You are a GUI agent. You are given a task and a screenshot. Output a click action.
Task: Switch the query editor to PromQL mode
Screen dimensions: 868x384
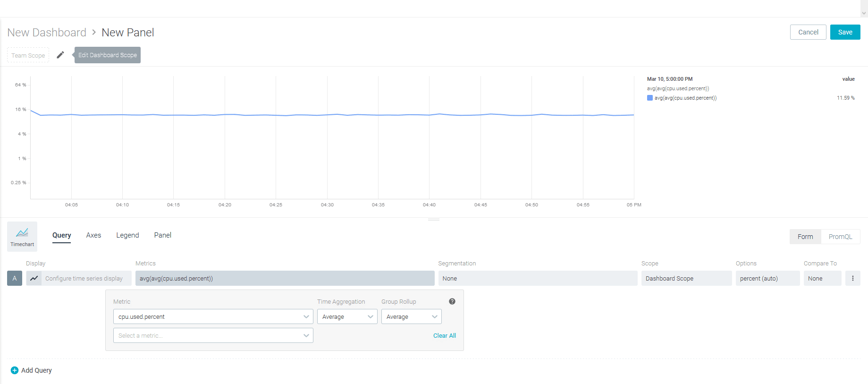tap(840, 237)
